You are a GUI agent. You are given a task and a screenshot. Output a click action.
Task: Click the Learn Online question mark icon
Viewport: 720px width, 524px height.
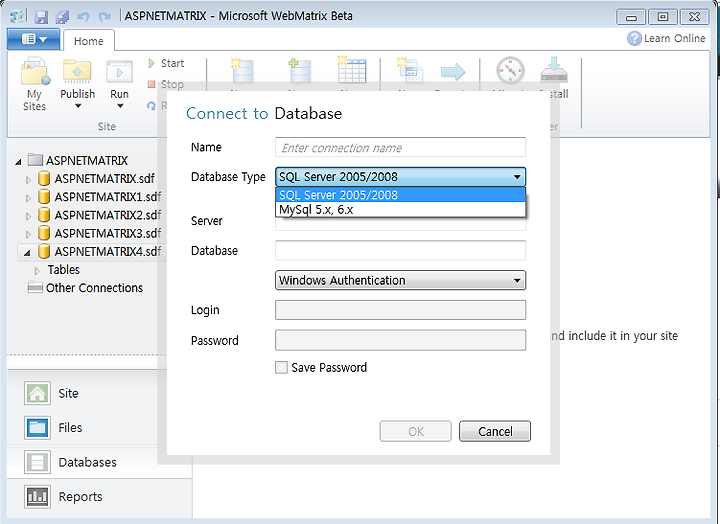click(634, 38)
